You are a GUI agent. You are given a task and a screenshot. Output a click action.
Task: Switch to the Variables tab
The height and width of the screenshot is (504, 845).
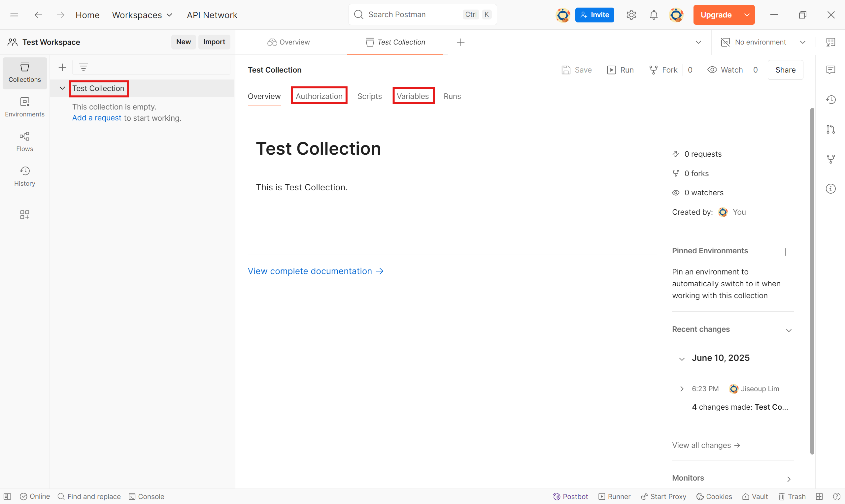(x=413, y=96)
